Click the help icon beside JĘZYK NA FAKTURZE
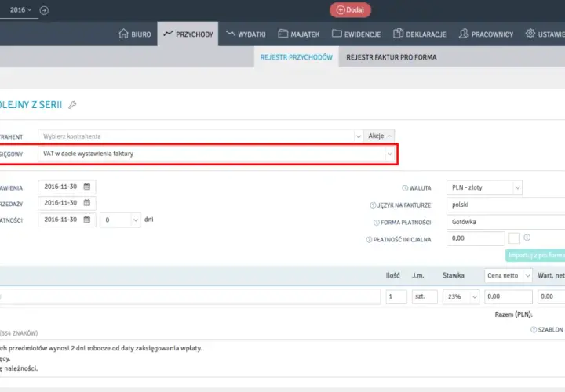565x392 pixels. click(x=373, y=205)
